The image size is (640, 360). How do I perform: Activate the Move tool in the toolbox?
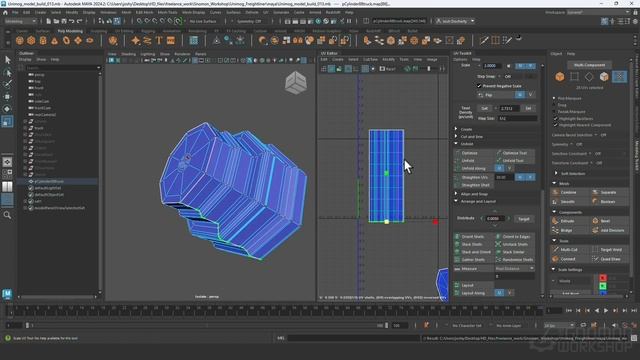[7, 97]
